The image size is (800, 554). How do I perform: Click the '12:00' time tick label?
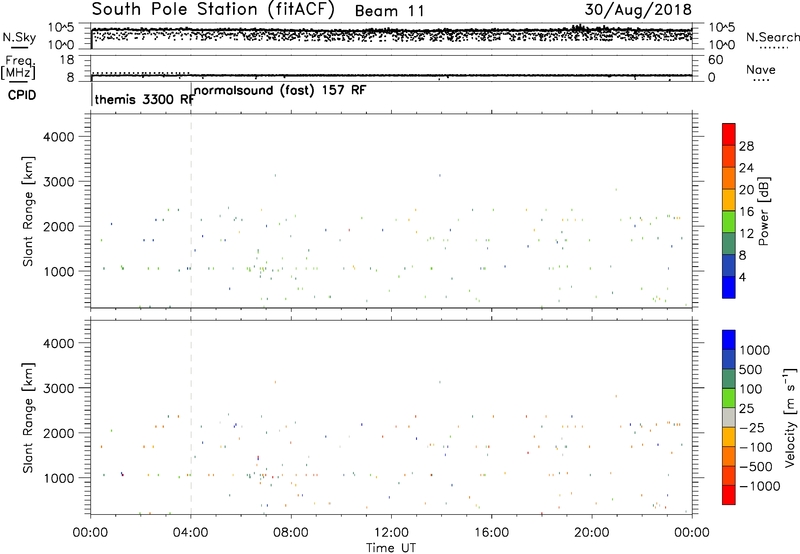(391, 533)
